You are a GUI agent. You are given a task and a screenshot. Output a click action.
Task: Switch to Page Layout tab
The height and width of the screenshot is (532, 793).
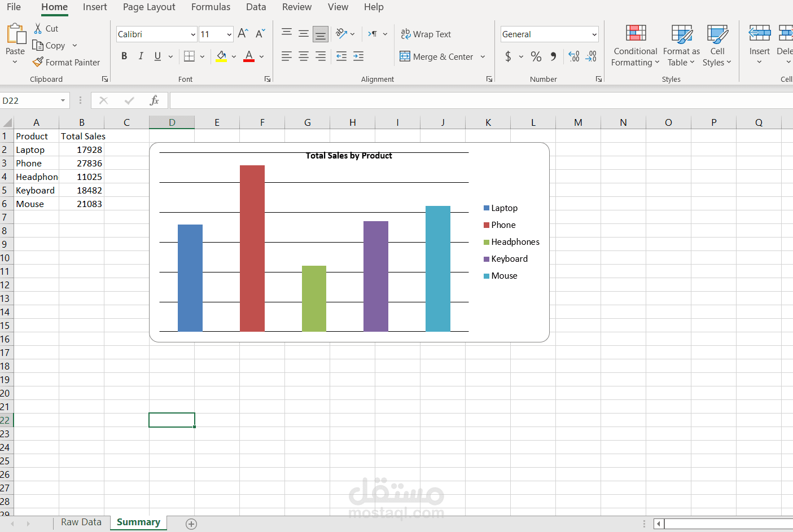(149, 7)
